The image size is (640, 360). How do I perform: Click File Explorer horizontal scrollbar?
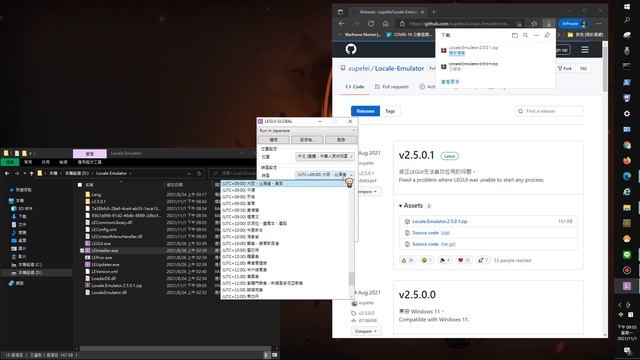point(176,349)
